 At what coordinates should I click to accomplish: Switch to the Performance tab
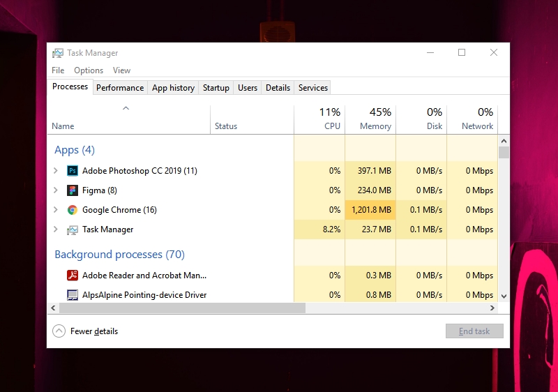pyautogui.click(x=120, y=88)
